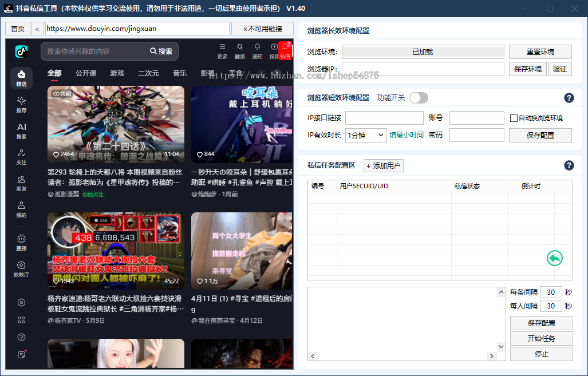The image size is (588, 376).
Task: Open AI 搜索 in the sidebar
Action: 21,131
